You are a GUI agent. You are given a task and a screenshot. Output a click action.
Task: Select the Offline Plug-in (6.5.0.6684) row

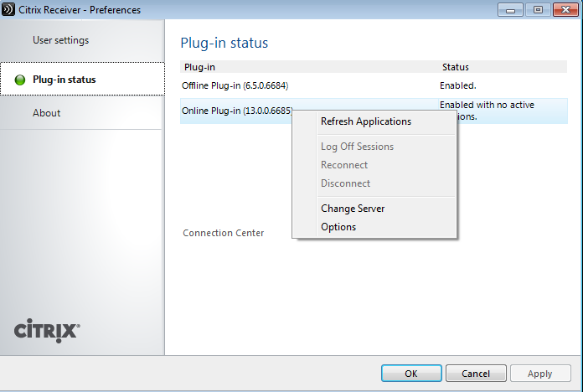(236, 85)
